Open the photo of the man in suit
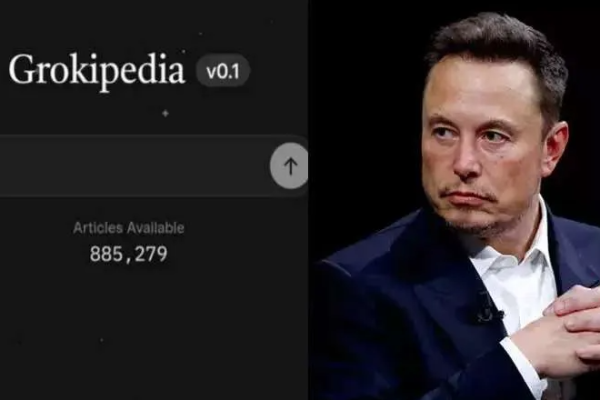Screen dimensions: 600x400 point(454,200)
